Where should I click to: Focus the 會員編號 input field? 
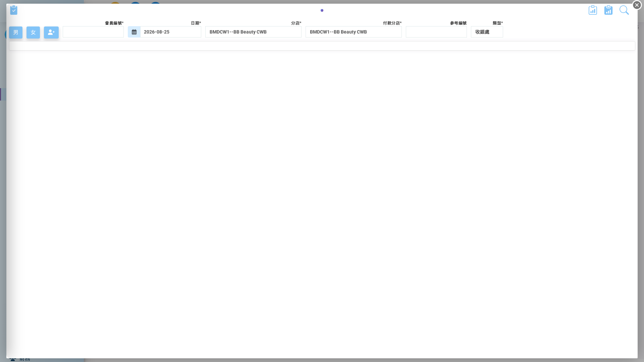pyautogui.click(x=93, y=32)
